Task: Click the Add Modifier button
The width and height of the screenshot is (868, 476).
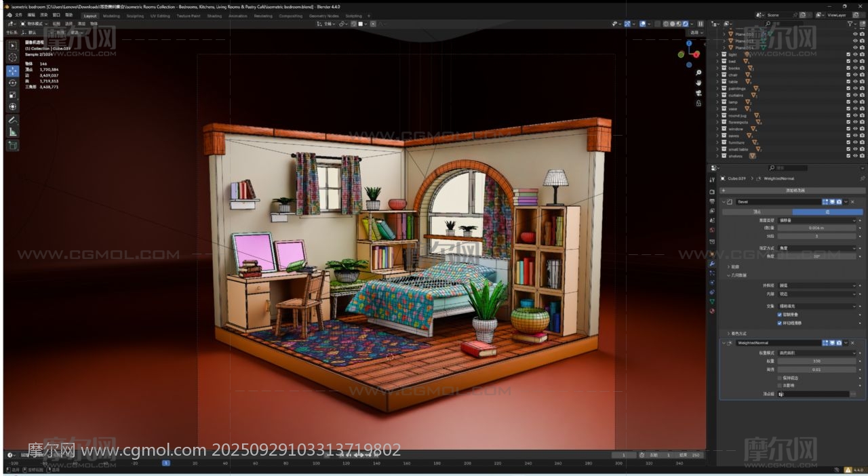Action: (x=791, y=191)
